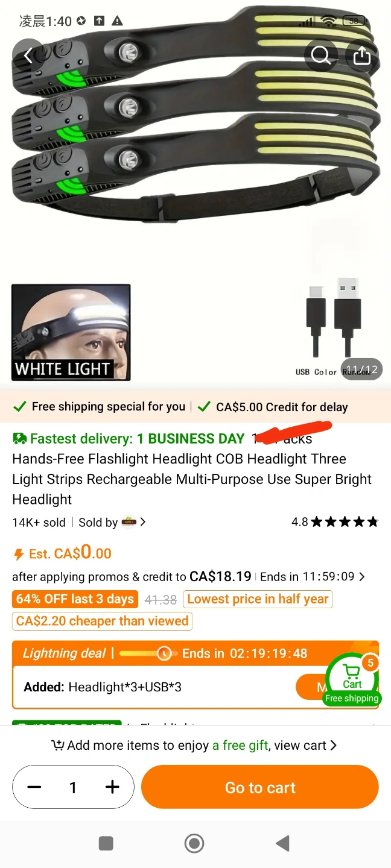Tap the seller store logo icon

(x=129, y=522)
